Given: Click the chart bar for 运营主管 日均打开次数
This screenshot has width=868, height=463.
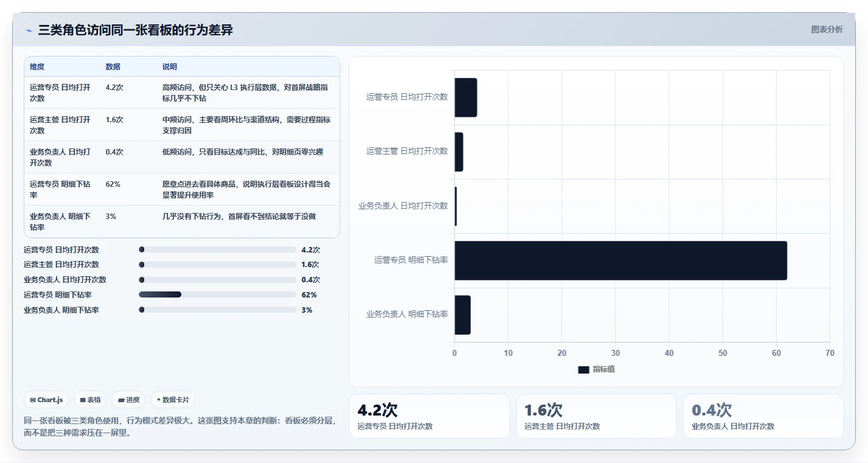Looking at the screenshot, I should (x=459, y=151).
